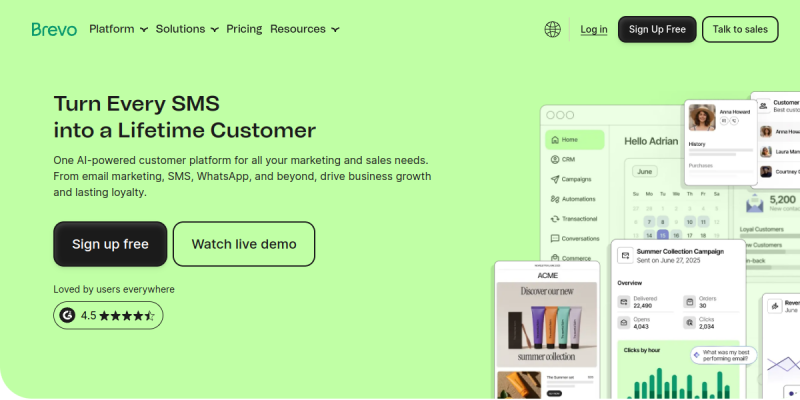Open the June month selector
Image resolution: width=800 pixels, height=400 pixels.
tap(645, 171)
